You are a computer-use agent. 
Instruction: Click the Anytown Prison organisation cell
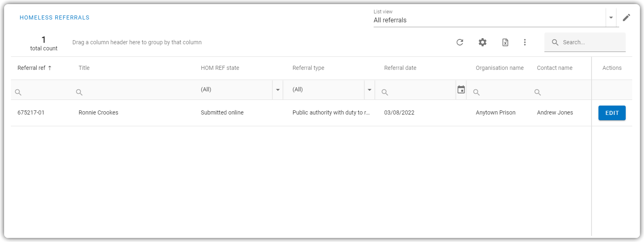coord(496,113)
